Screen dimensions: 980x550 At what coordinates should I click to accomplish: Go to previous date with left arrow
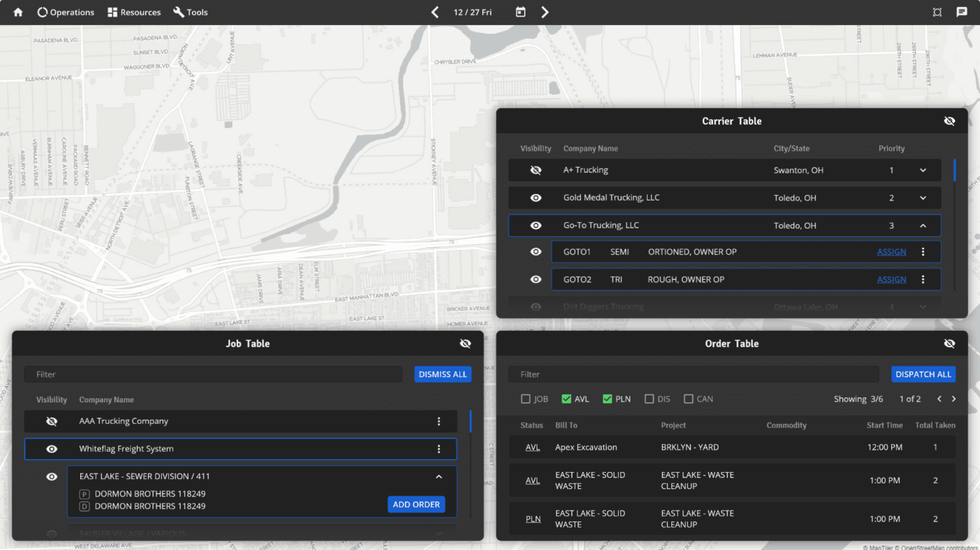tap(435, 12)
